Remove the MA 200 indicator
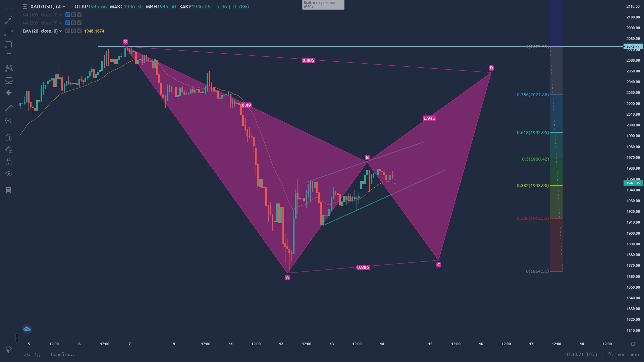This screenshot has height=362, width=644. pos(79,23)
